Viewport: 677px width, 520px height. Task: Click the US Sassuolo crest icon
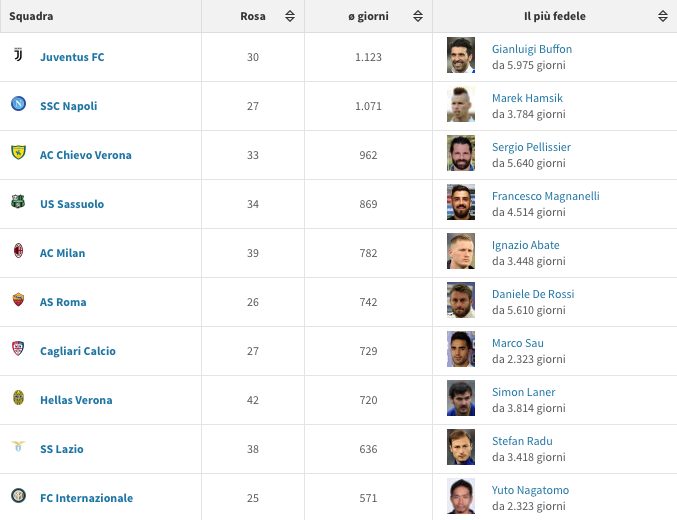pyautogui.click(x=18, y=202)
